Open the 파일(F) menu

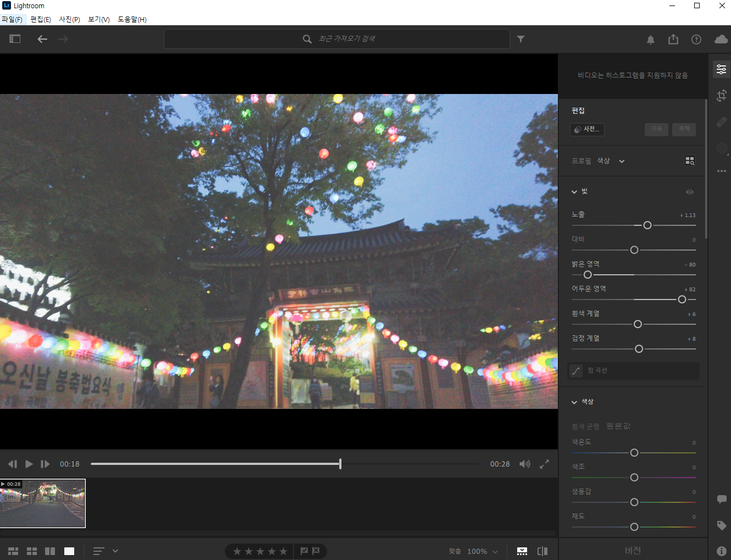point(12,19)
